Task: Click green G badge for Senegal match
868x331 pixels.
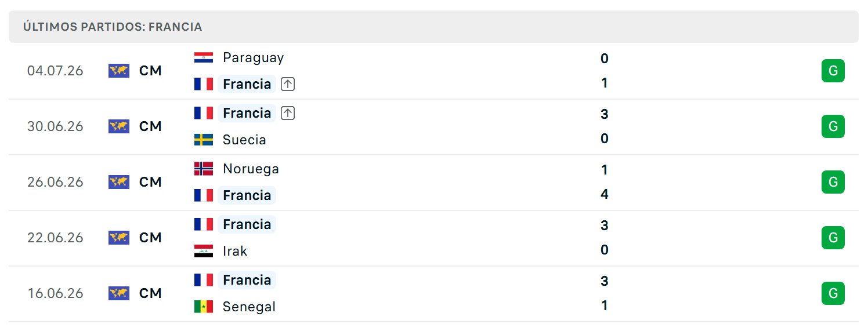Action: coord(833,293)
